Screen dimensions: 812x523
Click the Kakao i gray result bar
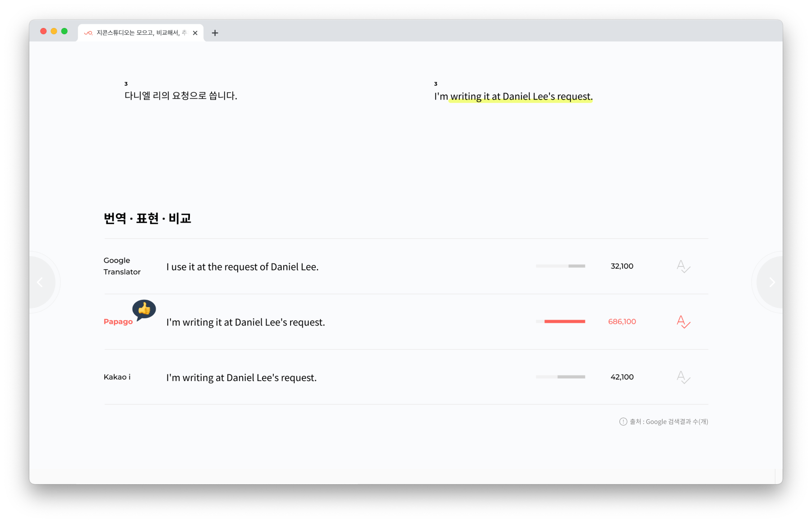tap(571, 377)
